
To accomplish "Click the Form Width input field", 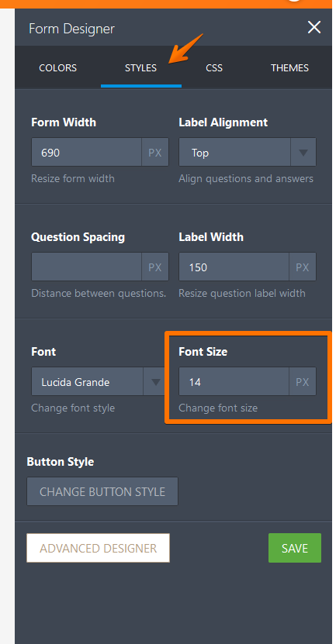I will [x=87, y=153].
